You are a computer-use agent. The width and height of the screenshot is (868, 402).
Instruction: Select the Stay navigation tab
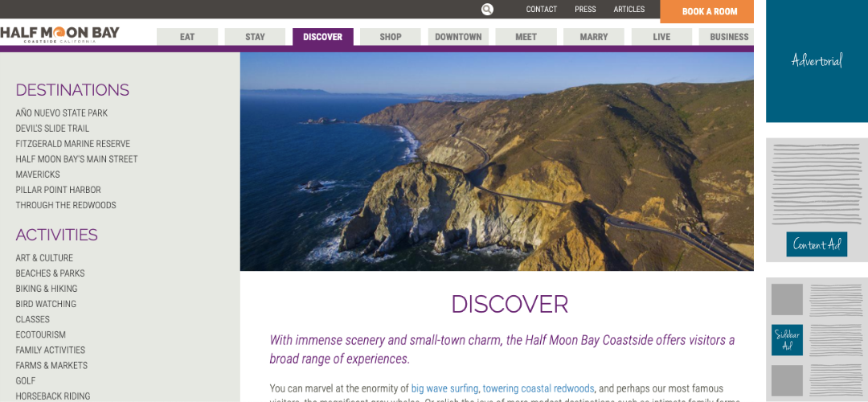(255, 37)
